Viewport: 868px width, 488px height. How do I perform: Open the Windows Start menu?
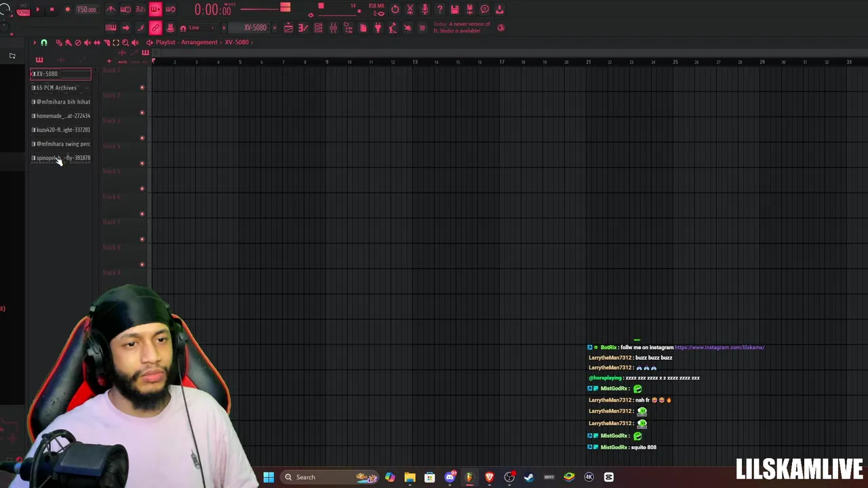269,477
